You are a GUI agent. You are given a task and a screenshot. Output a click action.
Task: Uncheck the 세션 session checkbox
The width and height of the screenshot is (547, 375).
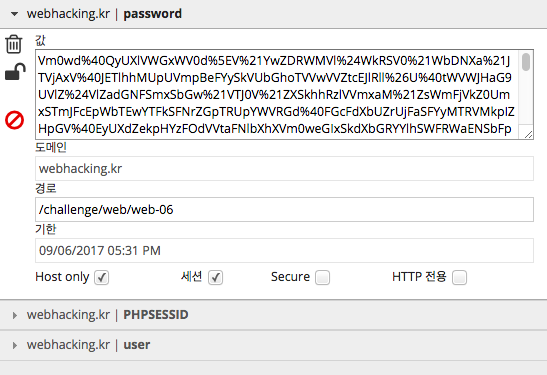coord(216,278)
